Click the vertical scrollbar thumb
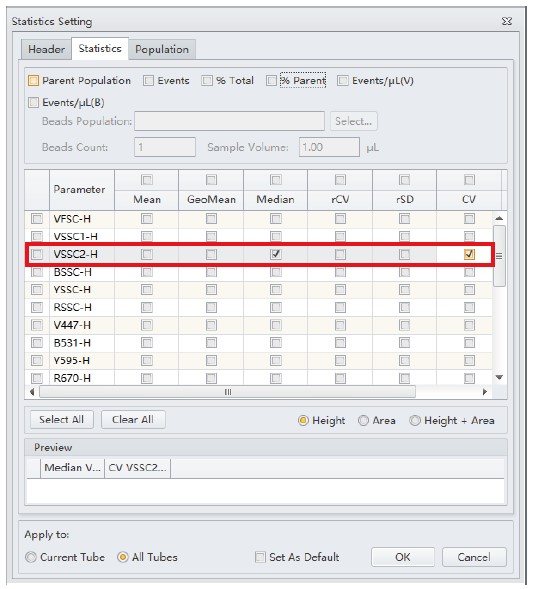 click(499, 256)
